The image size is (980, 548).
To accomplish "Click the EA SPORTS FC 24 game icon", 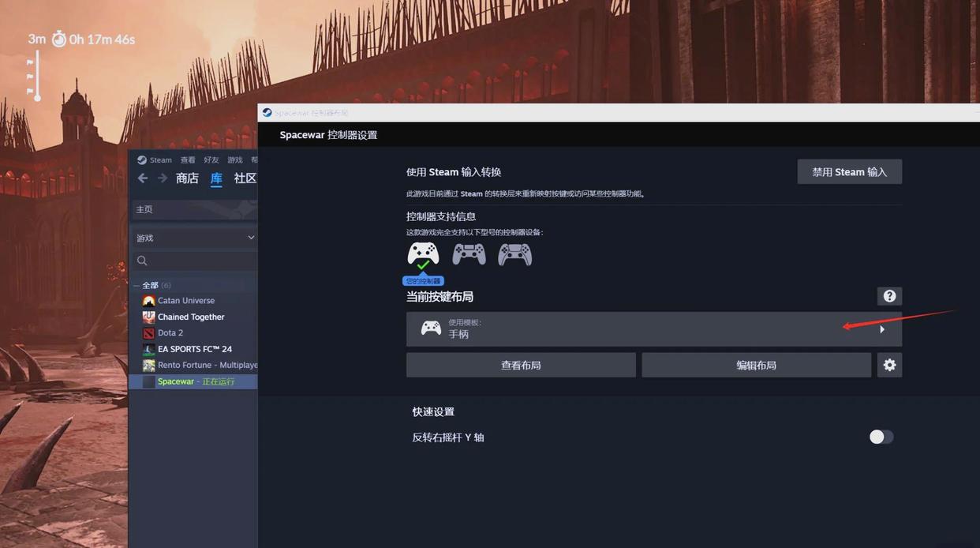I will coord(148,349).
